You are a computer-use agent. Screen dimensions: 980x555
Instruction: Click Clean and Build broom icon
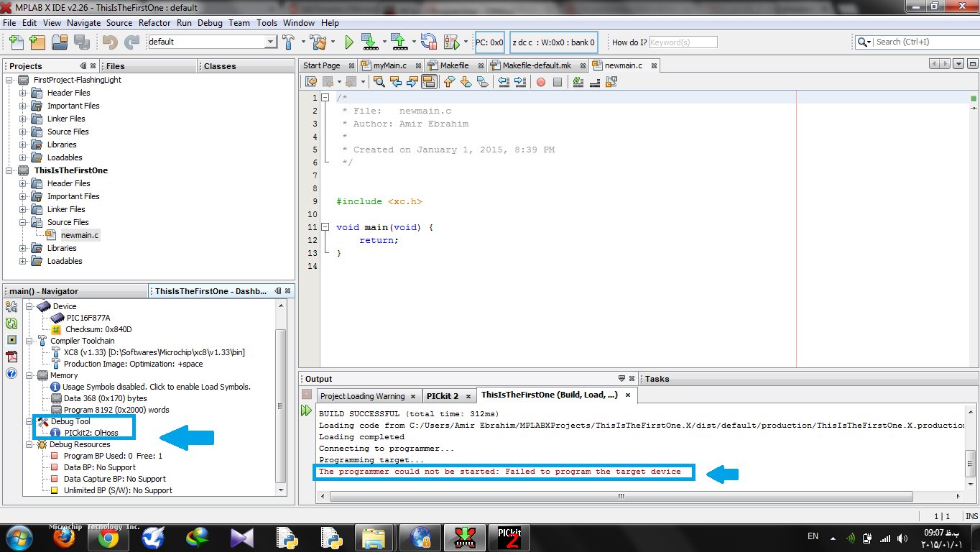(318, 42)
